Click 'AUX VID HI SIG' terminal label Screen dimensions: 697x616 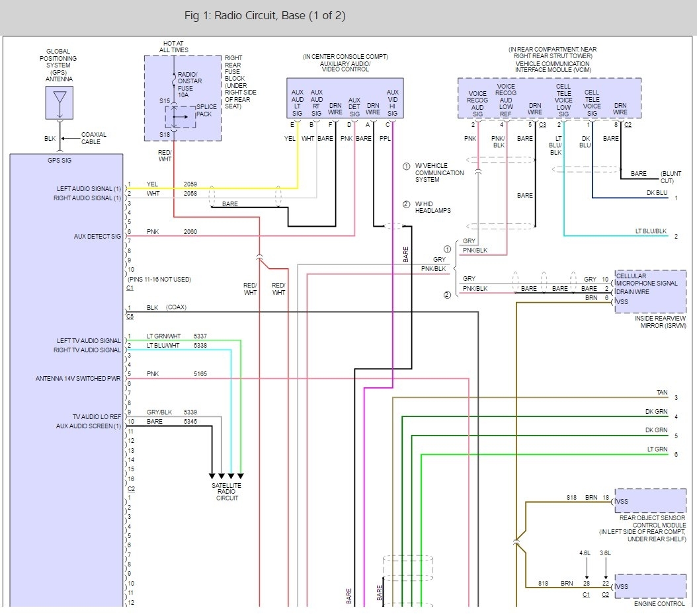pos(393,102)
